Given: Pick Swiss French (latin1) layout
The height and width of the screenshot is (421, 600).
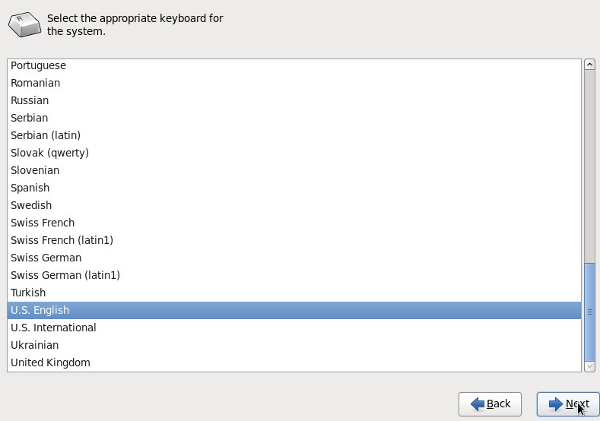Looking at the screenshot, I should [294, 240].
